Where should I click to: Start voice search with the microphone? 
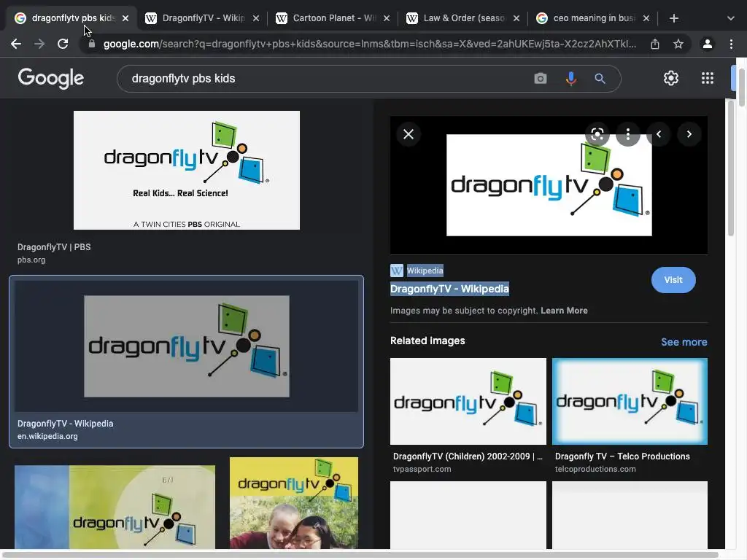point(570,78)
